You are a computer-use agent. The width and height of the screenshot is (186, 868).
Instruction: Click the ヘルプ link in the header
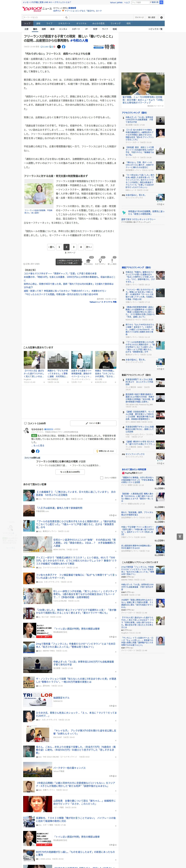[127, 2]
